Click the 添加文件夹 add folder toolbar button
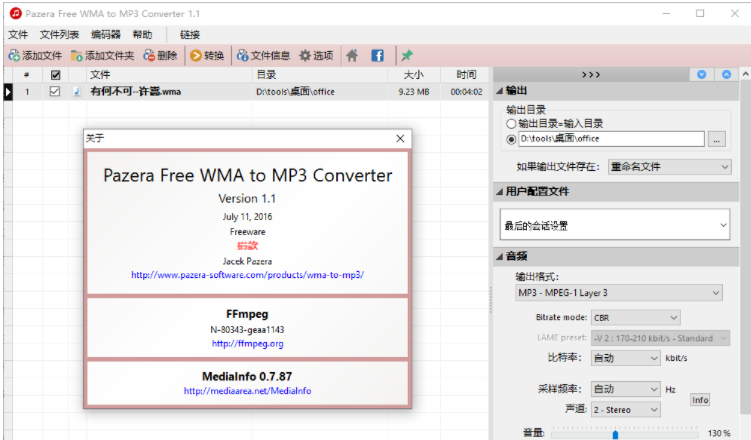751x440 pixels. (x=102, y=56)
